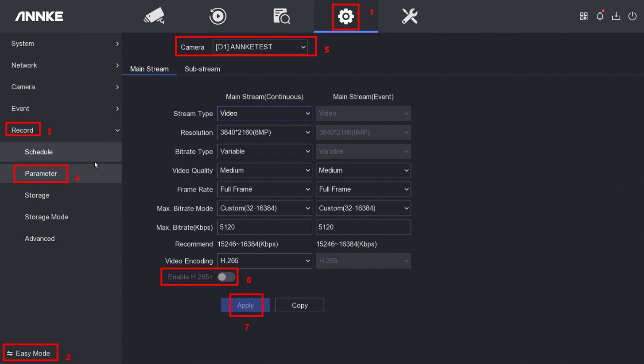Open the configuration gear icon
Screen dimensions: 644x364
click(x=345, y=16)
